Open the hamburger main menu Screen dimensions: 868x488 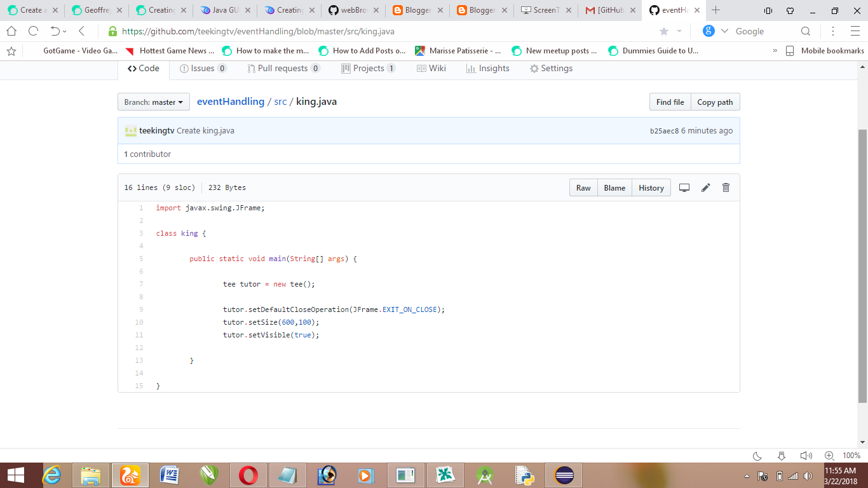[x=855, y=31]
